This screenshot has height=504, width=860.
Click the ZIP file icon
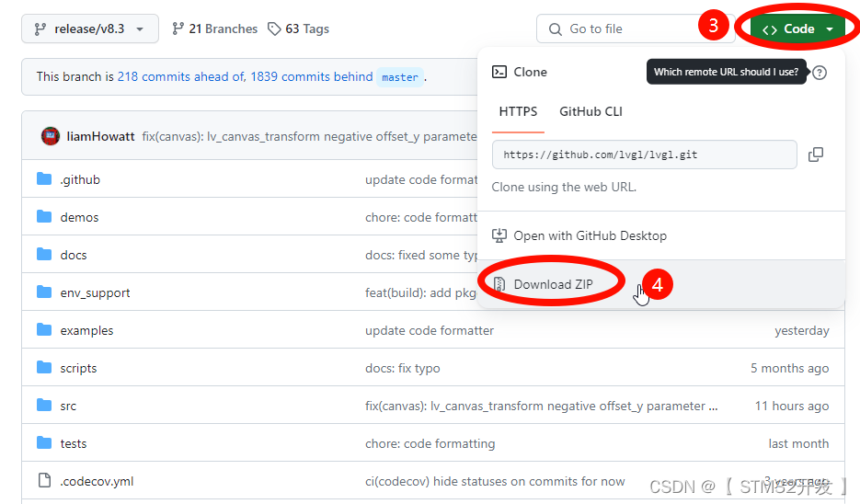click(499, 284)
